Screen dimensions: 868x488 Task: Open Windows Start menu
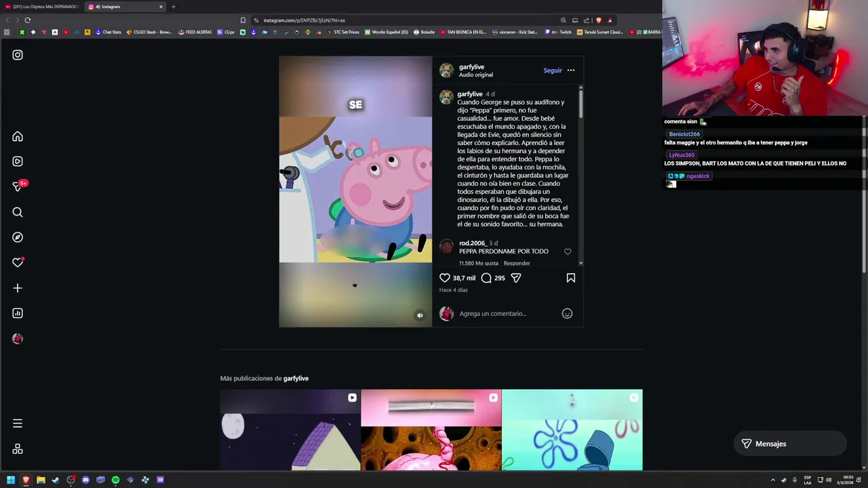point(11,480)
